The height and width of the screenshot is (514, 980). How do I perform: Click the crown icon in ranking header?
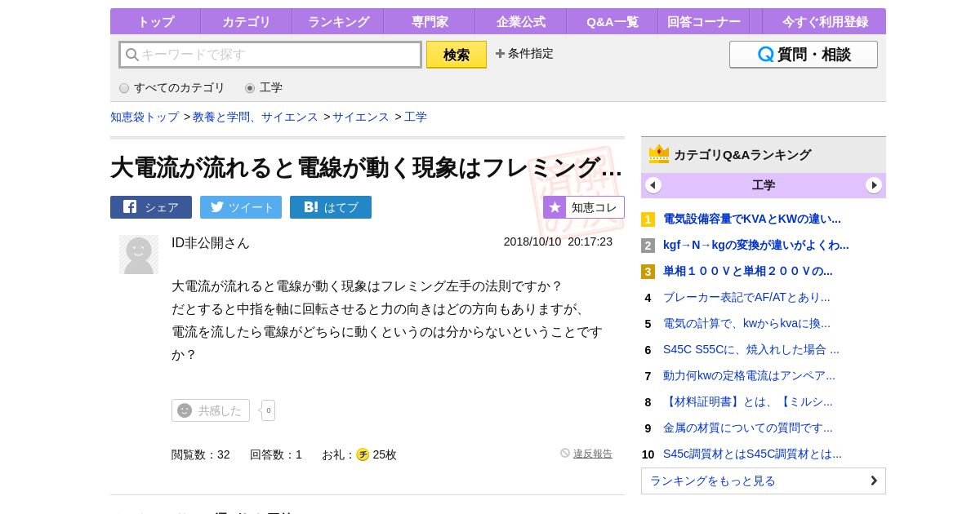pyautogui.click(x=659, y=154)
